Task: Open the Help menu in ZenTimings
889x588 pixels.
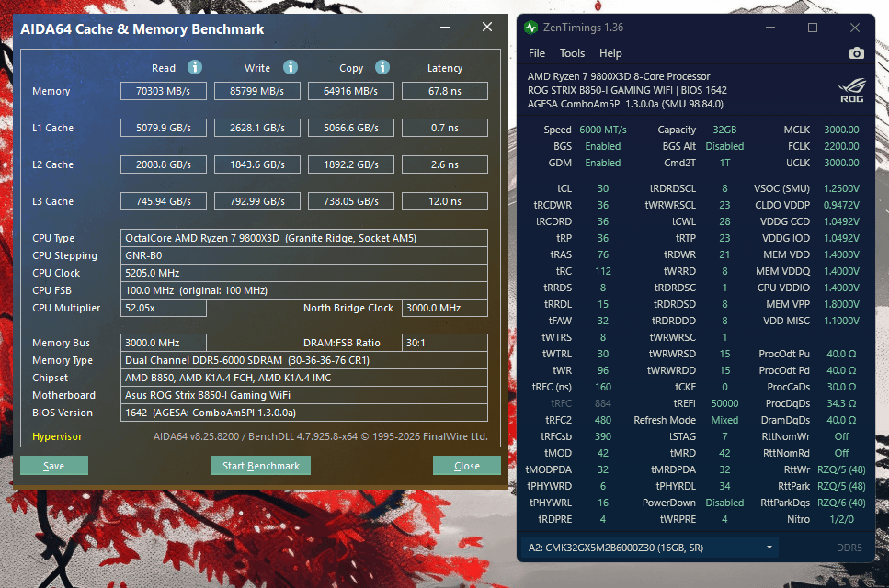Action: pos(610,53)
